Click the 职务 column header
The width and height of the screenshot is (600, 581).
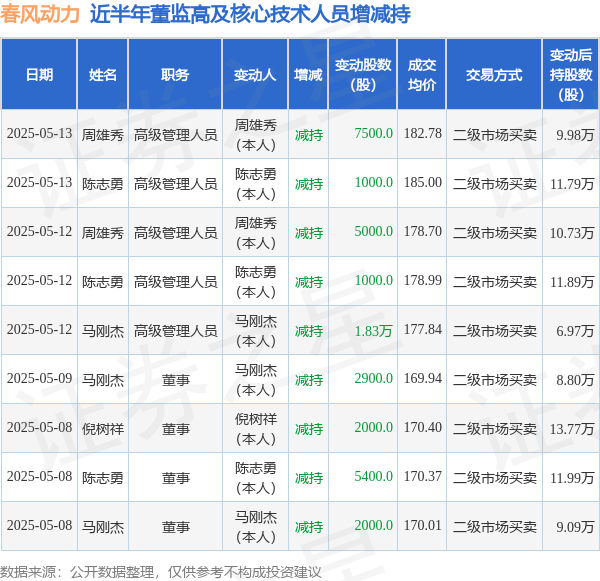(x=175, y=75)
